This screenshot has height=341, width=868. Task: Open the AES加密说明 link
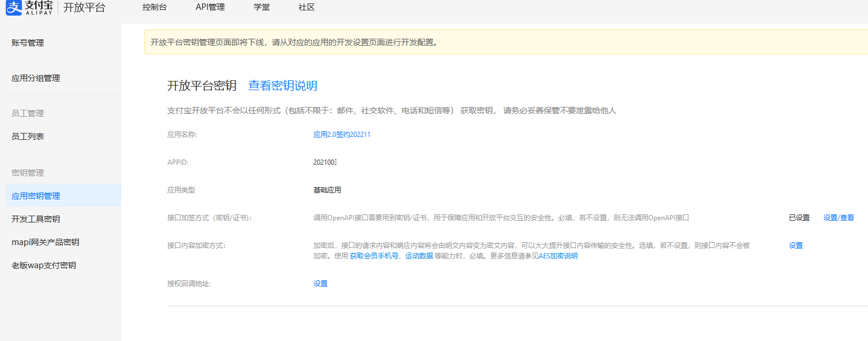(x=558, y=256)
